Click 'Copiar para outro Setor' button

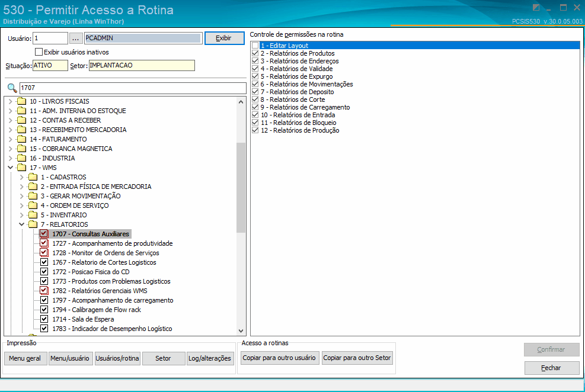pos(357,358)
